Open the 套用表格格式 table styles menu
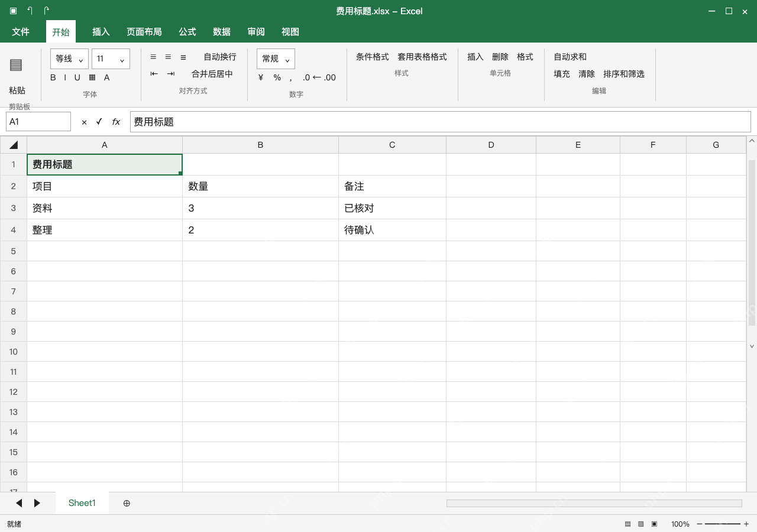 [x=422, y=57]
